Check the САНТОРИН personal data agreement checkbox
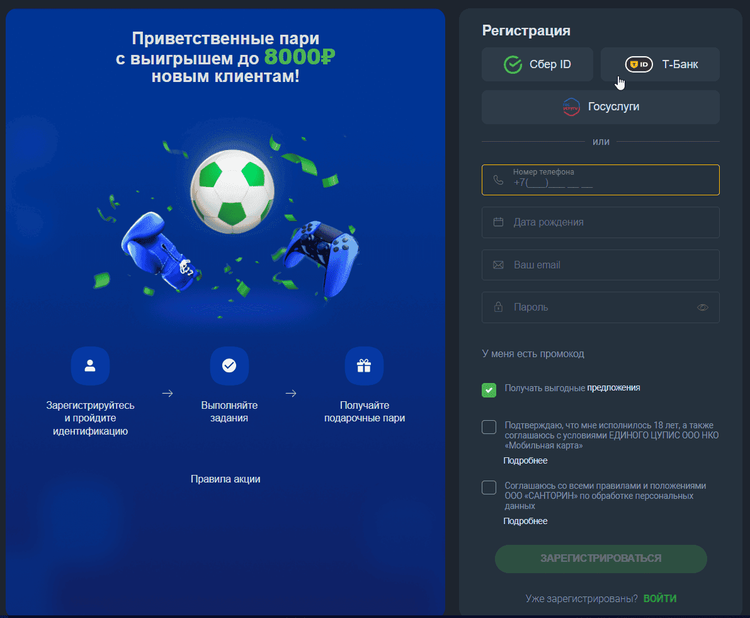Image resolution: width=750 pixels, height=618 pixels. (489, 488)
